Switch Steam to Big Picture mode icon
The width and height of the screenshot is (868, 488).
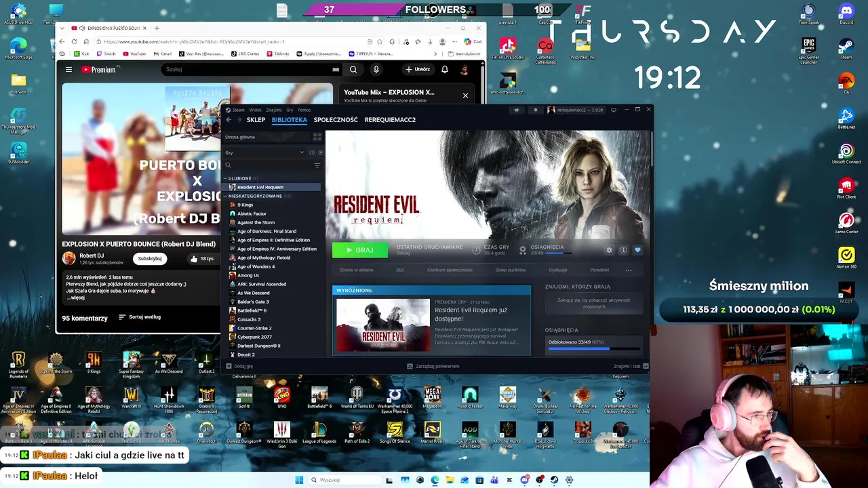(614, 110)
